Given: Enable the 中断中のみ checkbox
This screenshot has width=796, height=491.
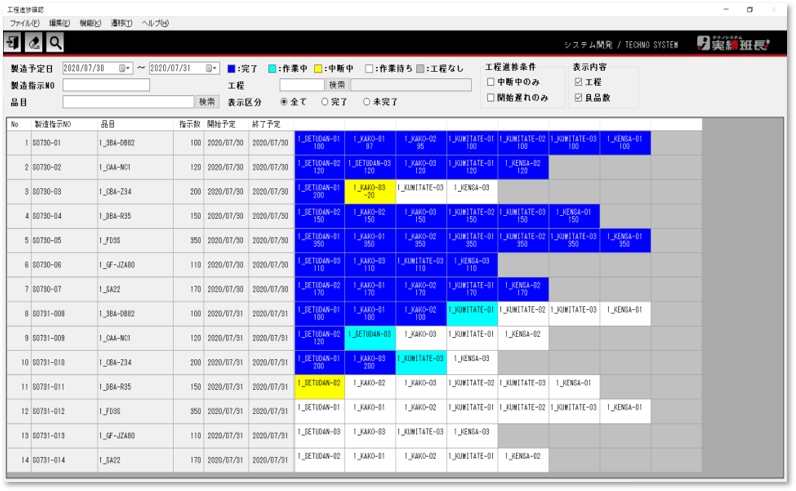Looking at the screenshot, I should tap(491, 82).
